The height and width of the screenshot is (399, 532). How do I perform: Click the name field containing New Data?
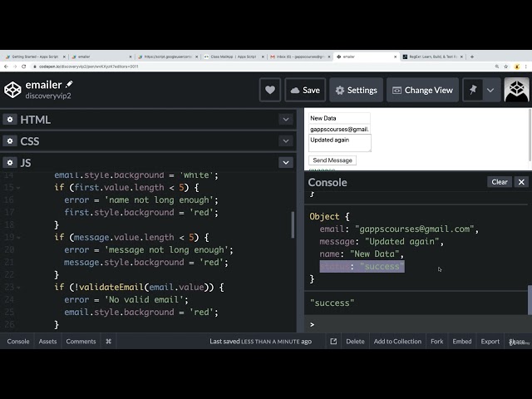click(339, 118)
